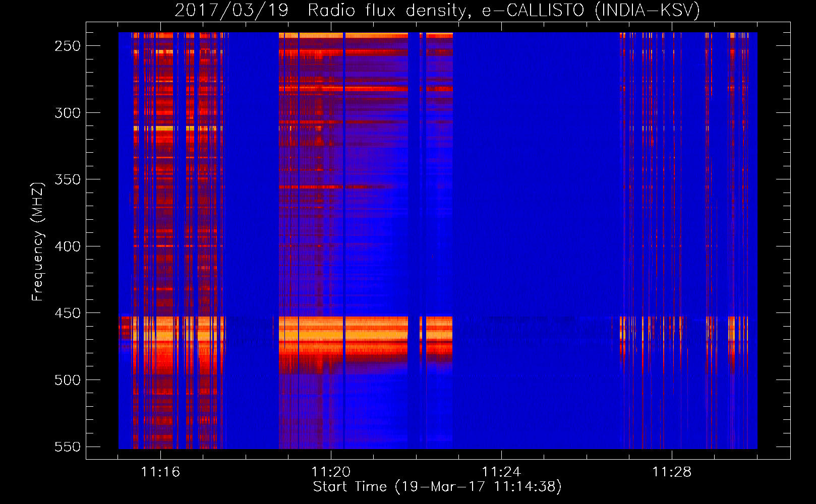Click the 500 frequency tick label

[x=68, y=380]
